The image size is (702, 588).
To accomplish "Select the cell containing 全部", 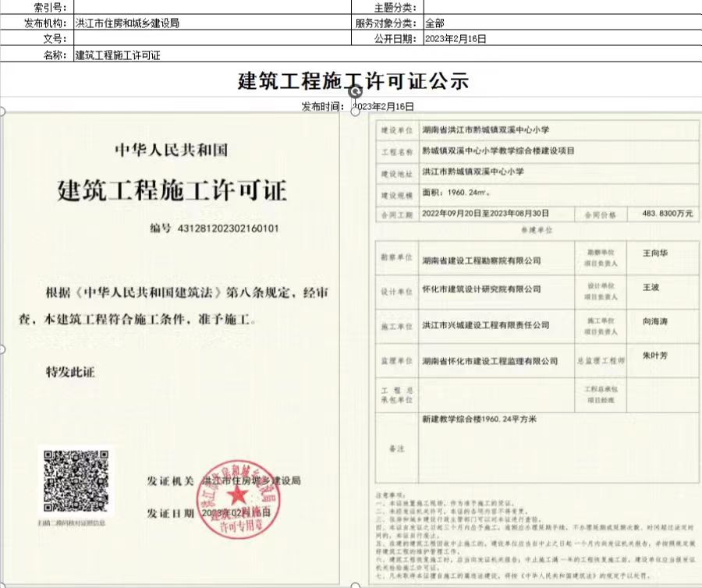I will 562,23.
